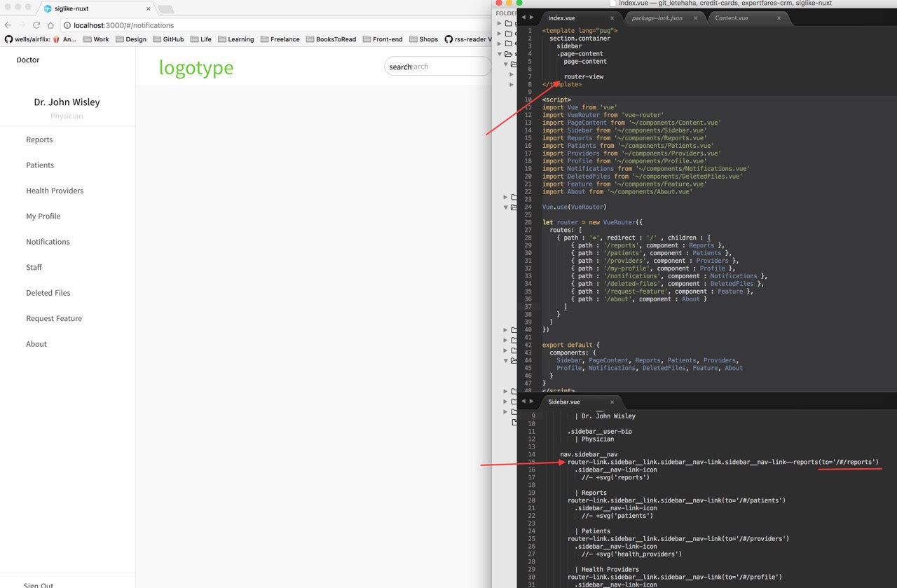Open the Request Feature sidebar link
Image resolution: width=897 pixels, height=588 pixels.
pos(54,318)
